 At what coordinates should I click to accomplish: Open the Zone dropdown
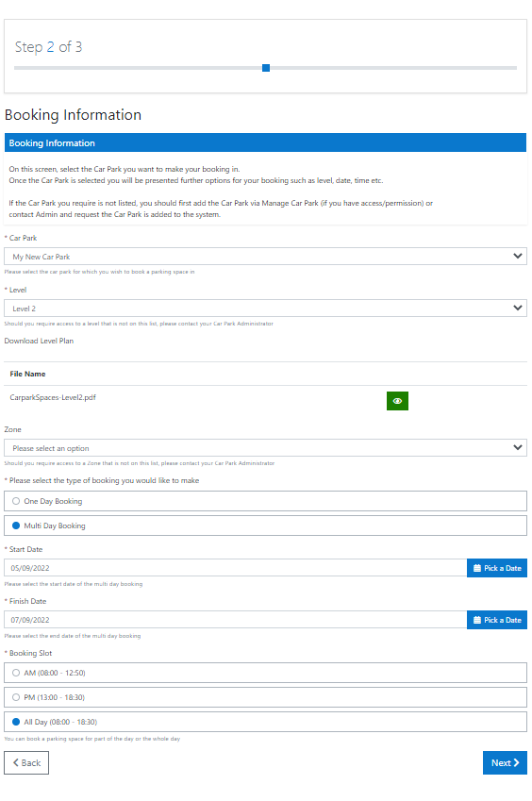(265, 448)
